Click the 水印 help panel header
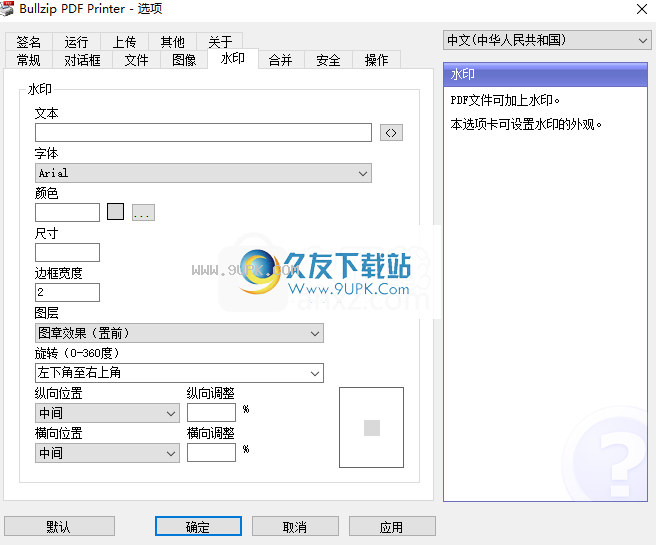Viewport: 656px width, 545px height. click(x=546, y=74)
